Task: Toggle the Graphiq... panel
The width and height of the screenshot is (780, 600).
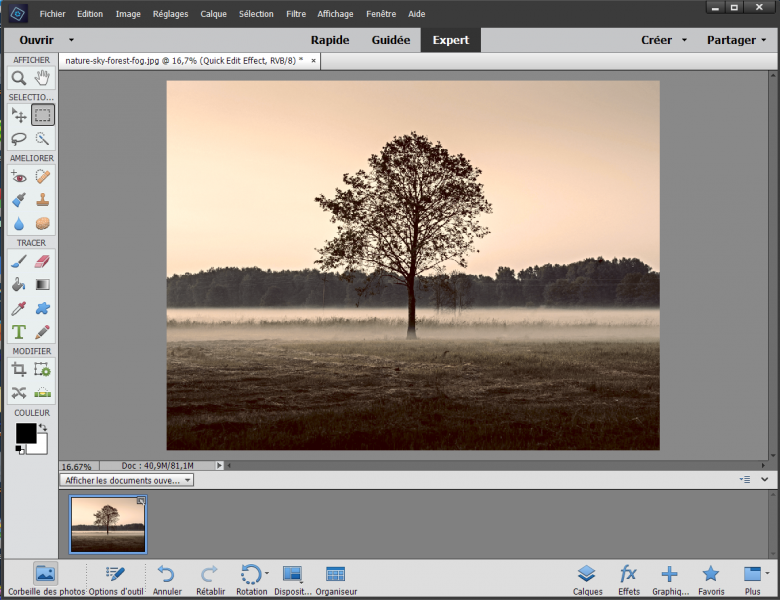Action: (x=670, y=579)
